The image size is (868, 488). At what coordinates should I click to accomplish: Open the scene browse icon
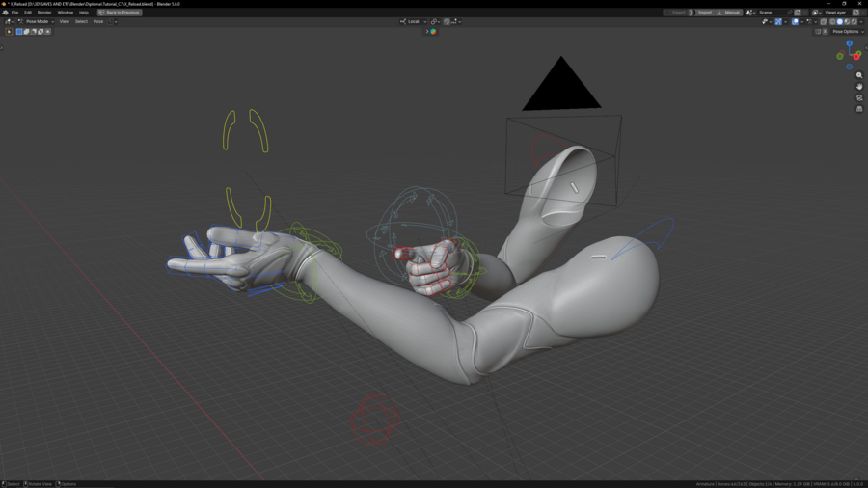[751, 13]
